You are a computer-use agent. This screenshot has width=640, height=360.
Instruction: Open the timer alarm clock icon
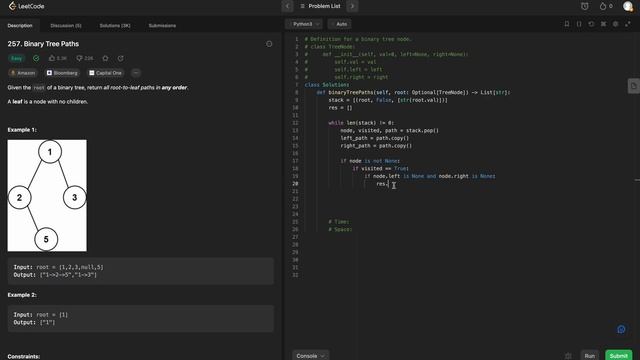pos(584,6)
